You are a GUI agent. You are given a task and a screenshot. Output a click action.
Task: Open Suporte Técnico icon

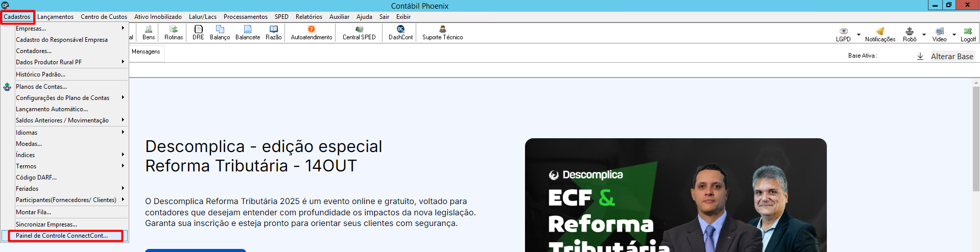[x=443, y=33]
